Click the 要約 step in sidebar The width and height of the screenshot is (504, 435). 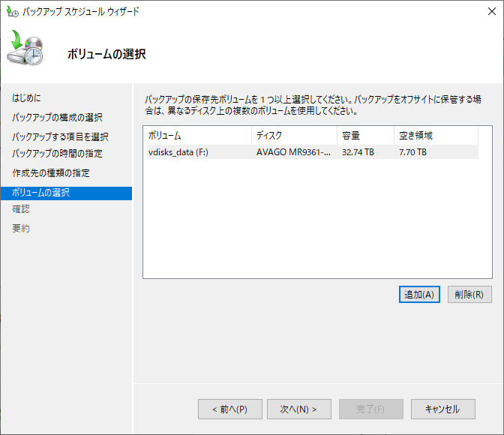click(x=21, y=229)
